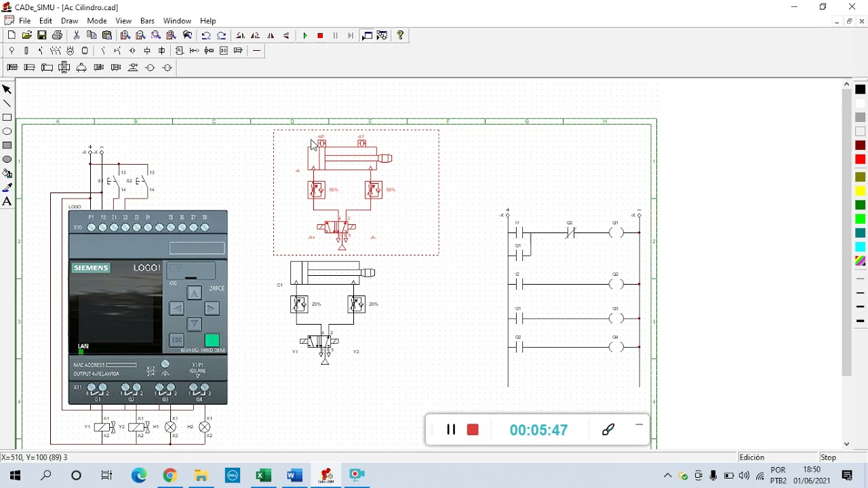
Task: Insert first cylinder symbol in pneumatics toolbar
Action: [12, 67]
